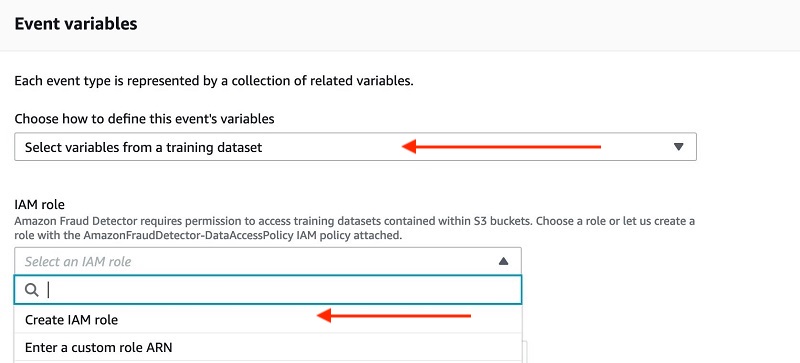Choose "Create IAM role" from the list
Screen dimensions: 800x363
pyautogui.click(x=268, y=320)
